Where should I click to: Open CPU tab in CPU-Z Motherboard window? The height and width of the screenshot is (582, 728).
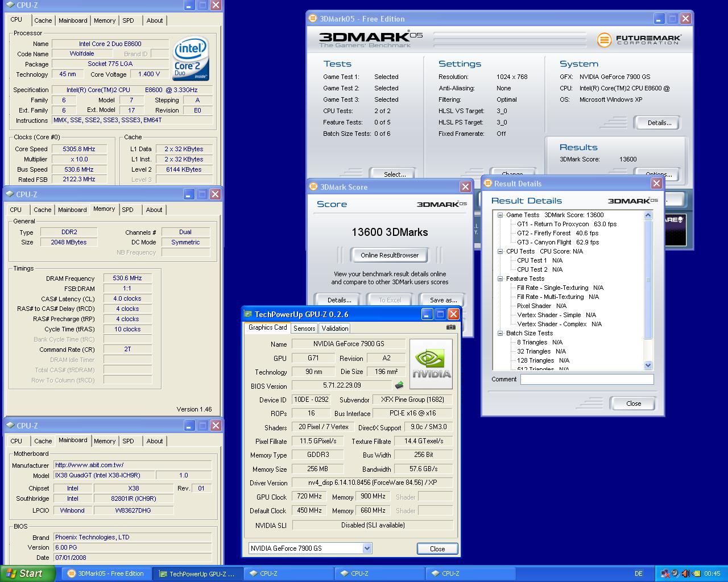coord(16,441)
